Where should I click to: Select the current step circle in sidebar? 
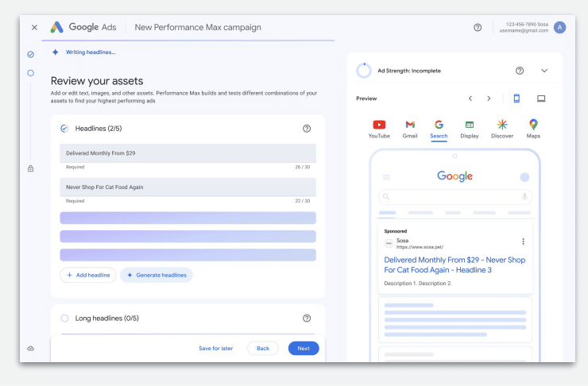(31, 73)
